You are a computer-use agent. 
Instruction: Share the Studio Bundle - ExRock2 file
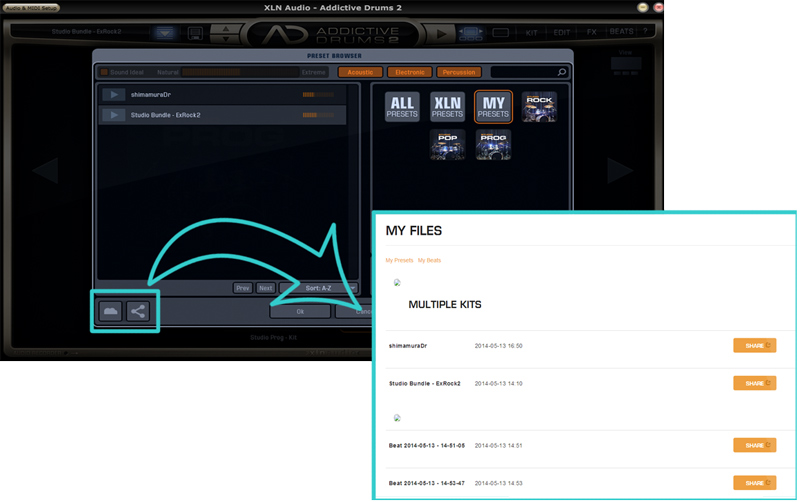tap(755, 383)
